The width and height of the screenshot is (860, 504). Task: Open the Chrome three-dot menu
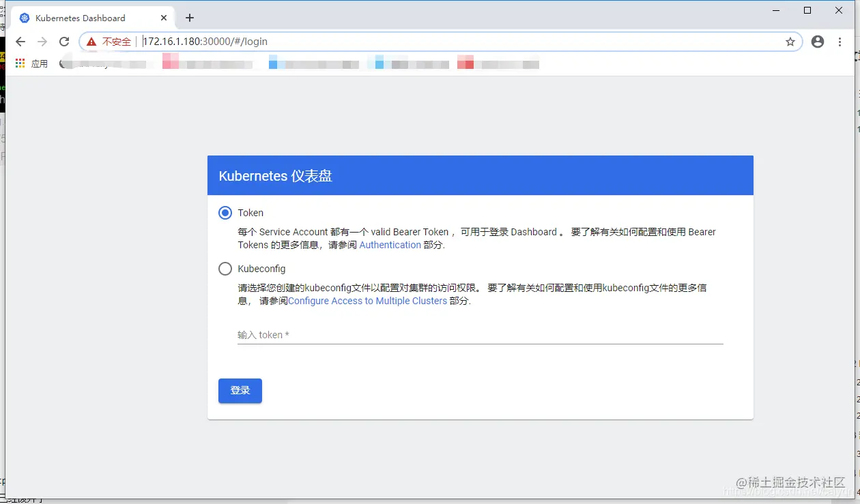tap(840, 42)
